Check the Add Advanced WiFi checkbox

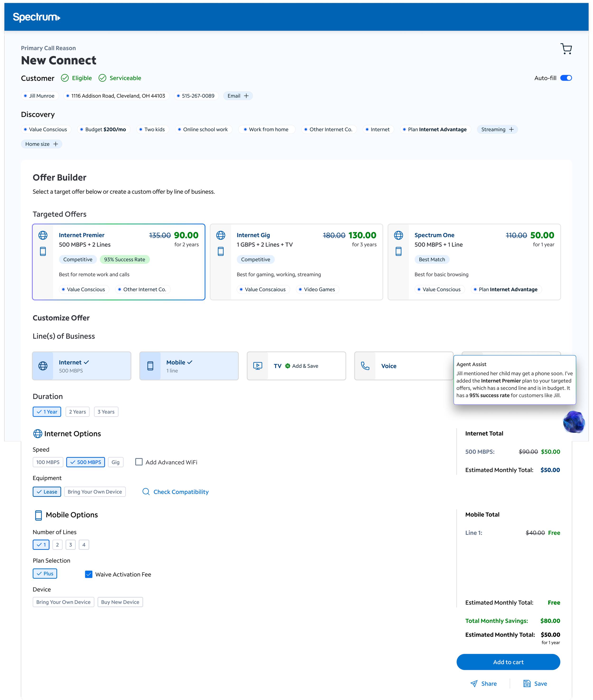139,462
